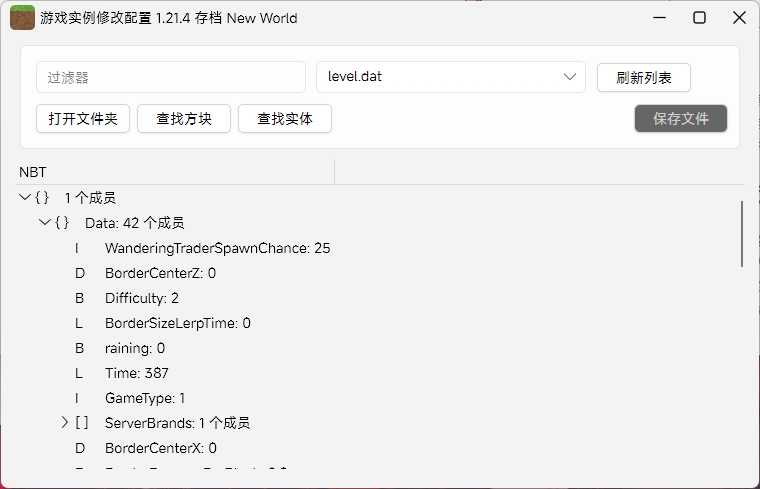Click the braces icon beside Data entry
This screenshot has height=489, width=760.
point(62,223)
